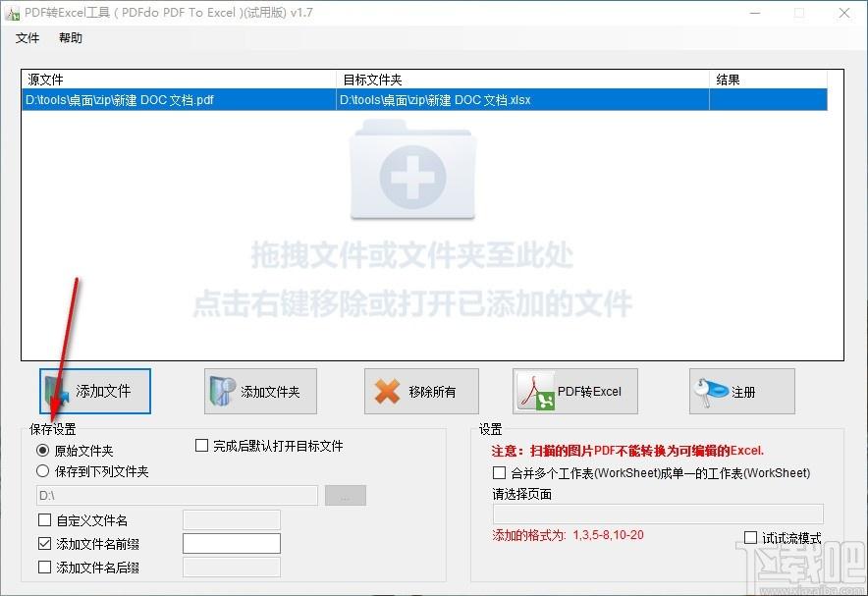Close the PDF转Excel window
The width and height of the screenshot is (868, 596).
pyautogui.click(x=844, y=13)
